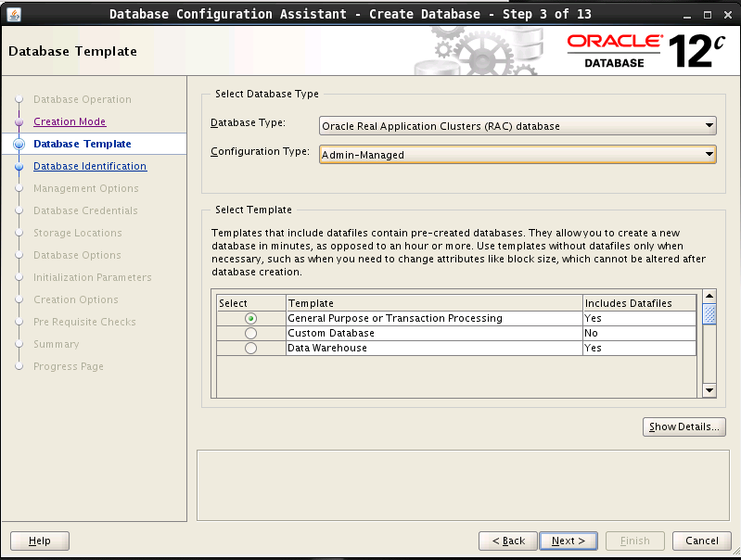Click the Creation Mode step bullet
The image size is (741, 560).
[18, 122]
